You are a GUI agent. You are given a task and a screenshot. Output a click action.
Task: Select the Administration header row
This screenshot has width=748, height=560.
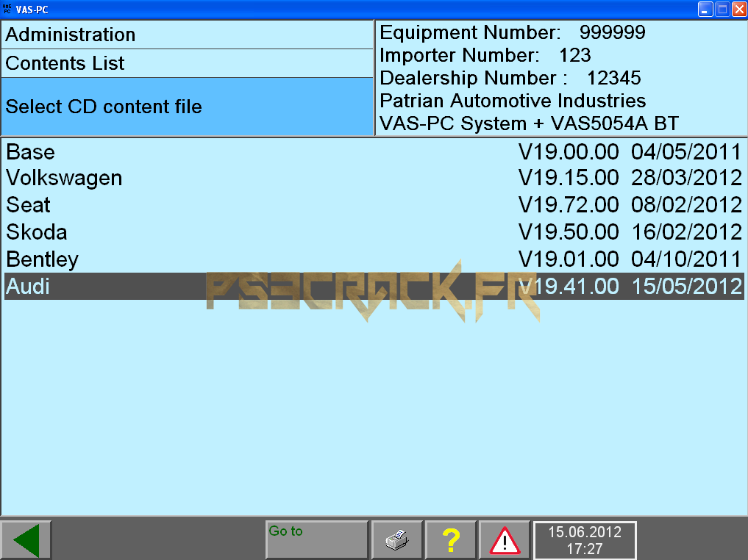tap(187, 35)
